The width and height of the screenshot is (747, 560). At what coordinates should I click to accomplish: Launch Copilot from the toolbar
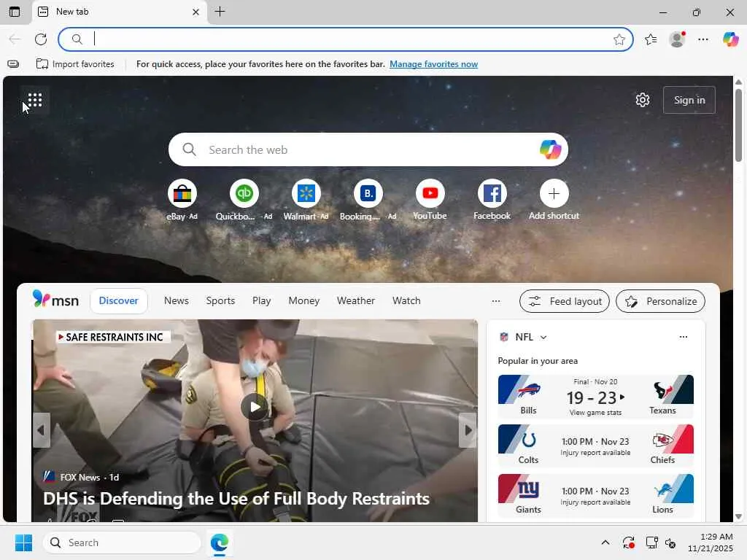730,39
